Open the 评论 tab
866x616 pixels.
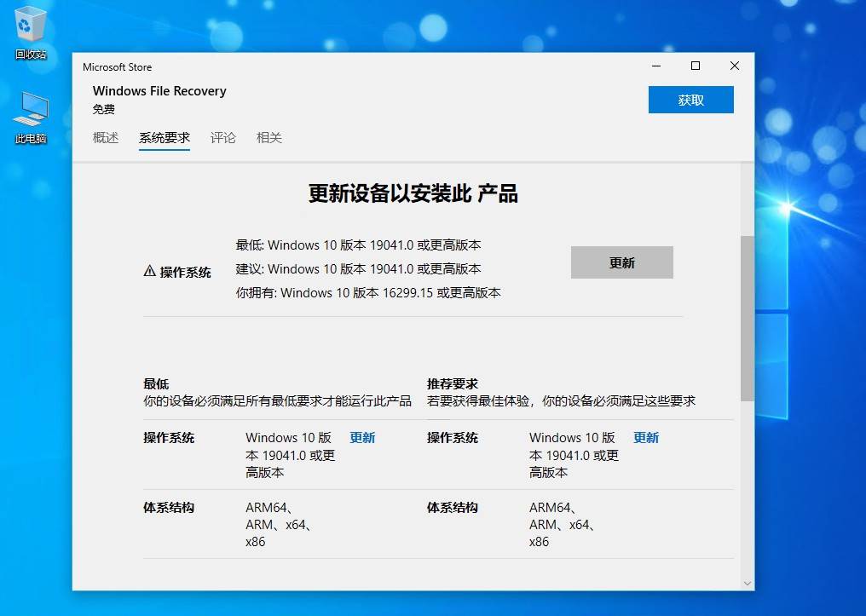(x=223, y=138)
